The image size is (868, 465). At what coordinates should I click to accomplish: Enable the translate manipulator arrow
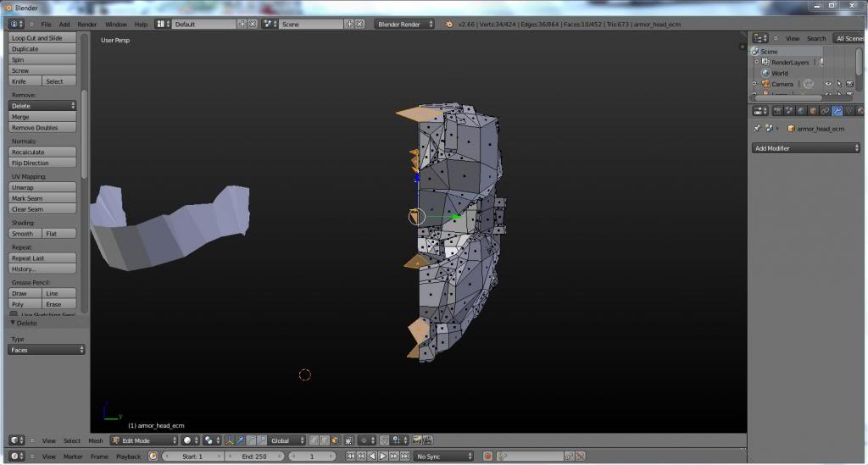pos(241,440)
